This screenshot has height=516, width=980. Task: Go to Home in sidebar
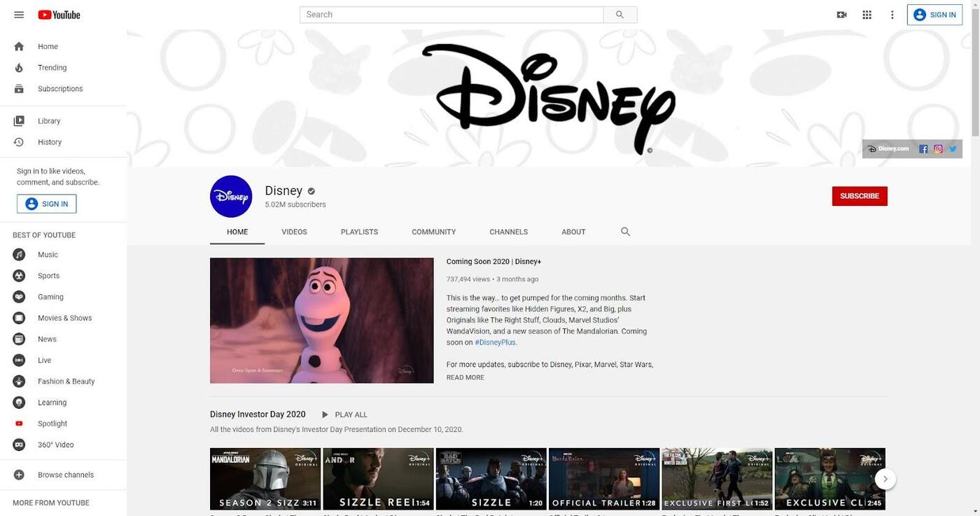(63, 46)
